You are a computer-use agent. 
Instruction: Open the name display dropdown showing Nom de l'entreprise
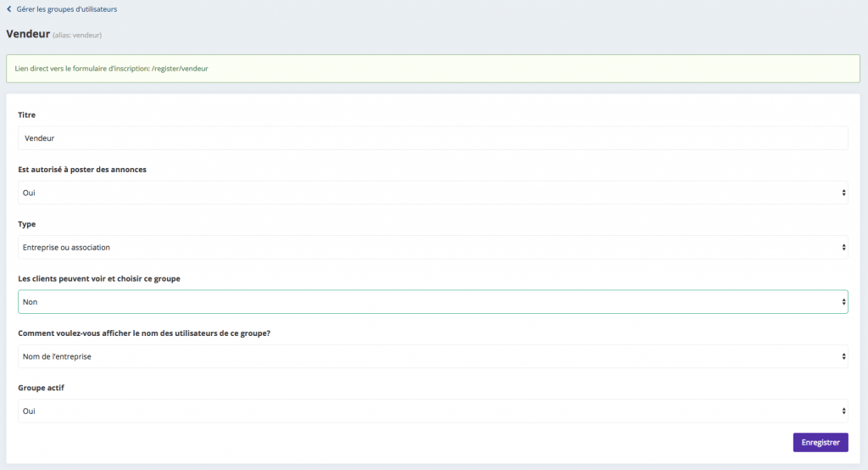point(433,356)
